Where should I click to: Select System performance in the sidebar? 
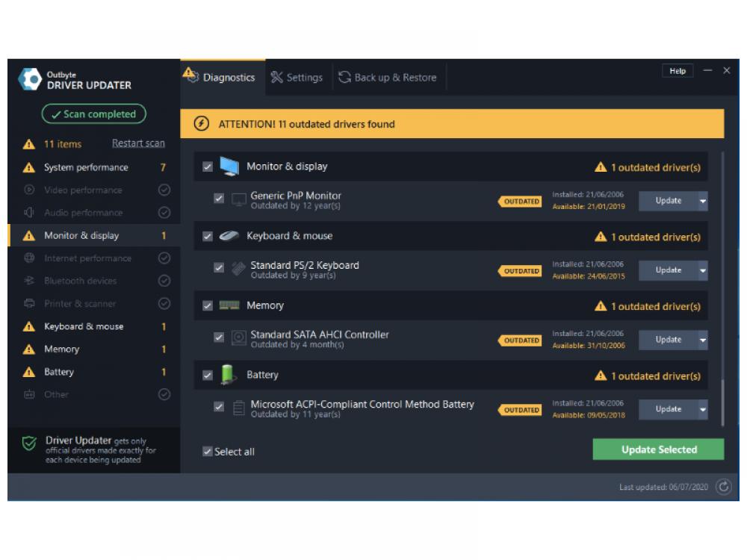tap(86, 167)
